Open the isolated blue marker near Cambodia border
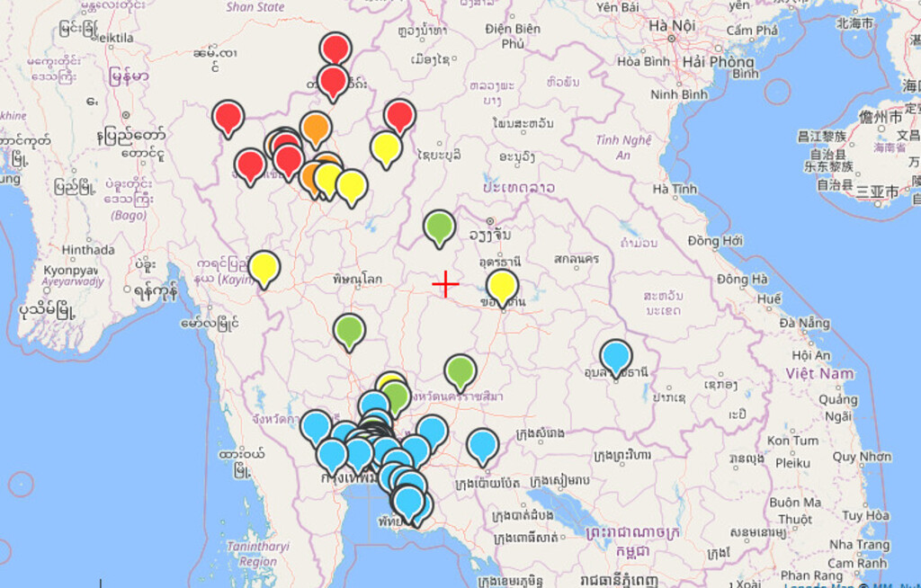 pyautogui.click(x=483, y=446)
